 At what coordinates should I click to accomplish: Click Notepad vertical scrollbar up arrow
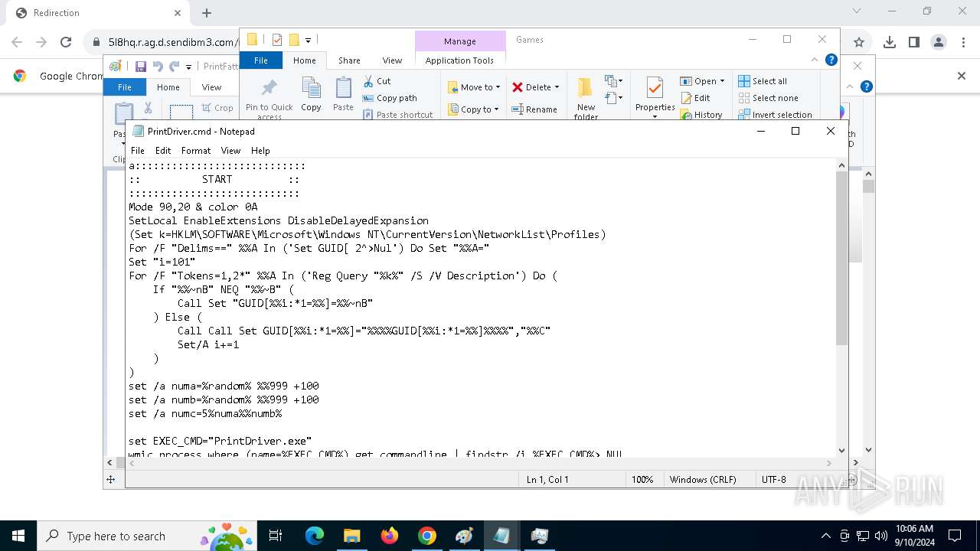click(x=842, y=165)
